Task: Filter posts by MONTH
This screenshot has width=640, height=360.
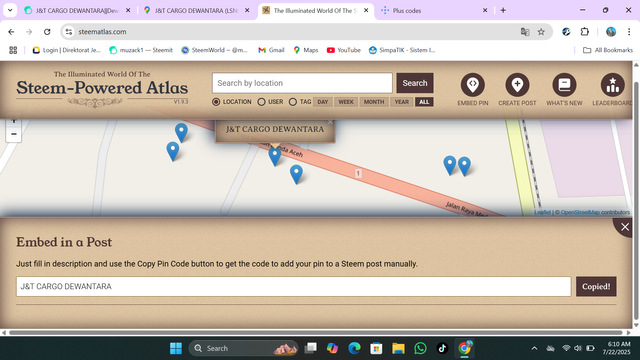Action: [374, 102]
